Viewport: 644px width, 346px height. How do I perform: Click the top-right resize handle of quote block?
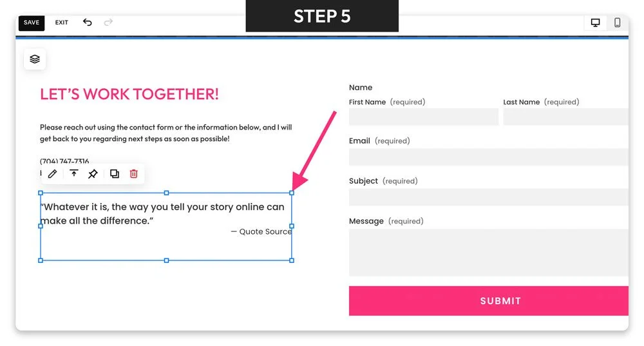click(x=292, y=193)
